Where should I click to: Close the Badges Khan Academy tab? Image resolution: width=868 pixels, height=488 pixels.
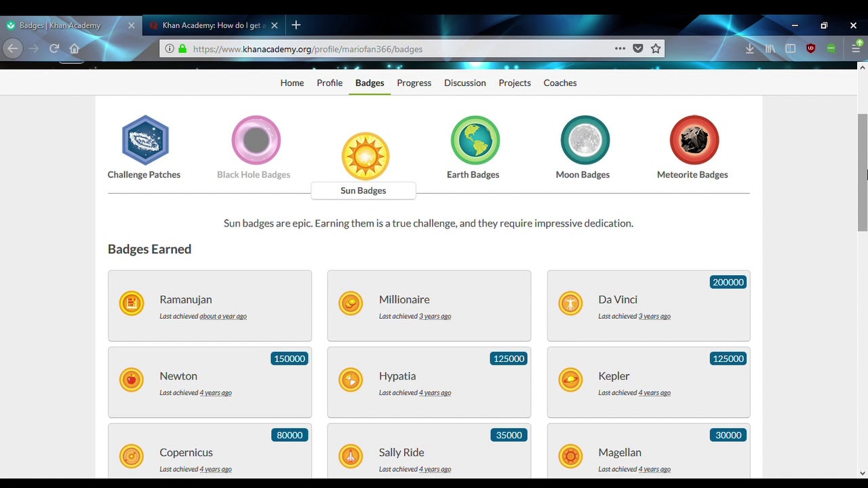point(132,25)
